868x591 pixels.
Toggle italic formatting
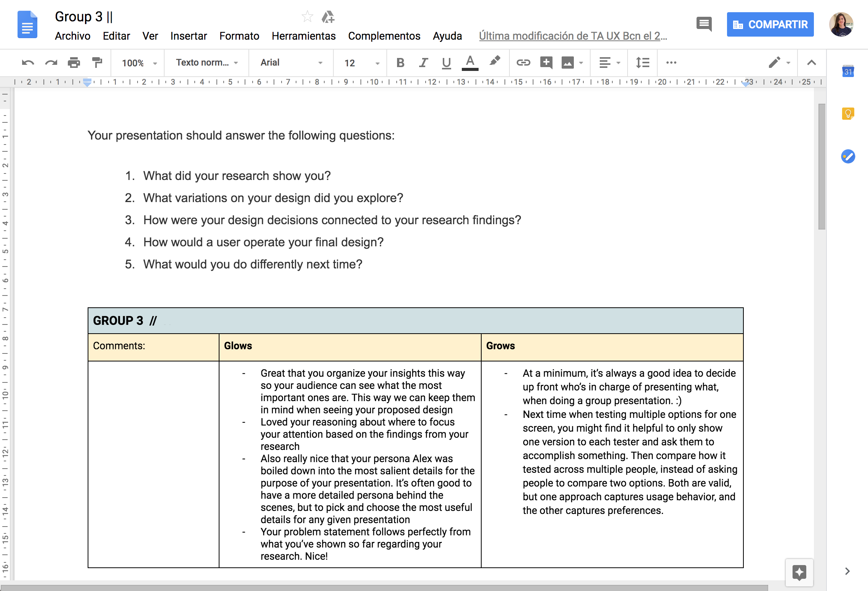pos(423,63)
